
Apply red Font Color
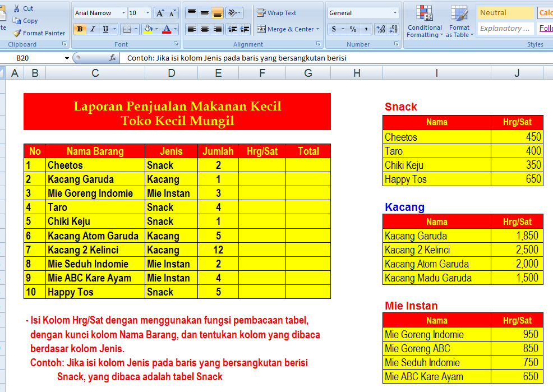click(167, 29)
